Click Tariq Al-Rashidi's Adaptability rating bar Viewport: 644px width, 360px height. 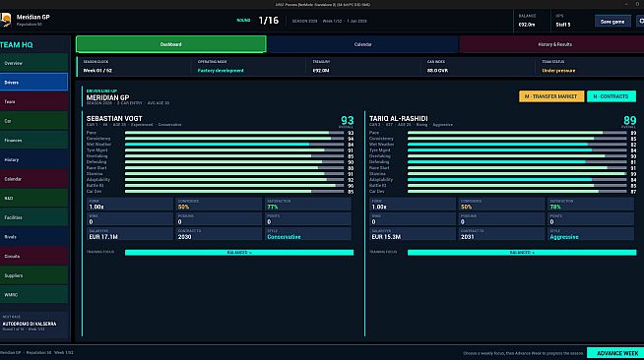click(517, 180)
